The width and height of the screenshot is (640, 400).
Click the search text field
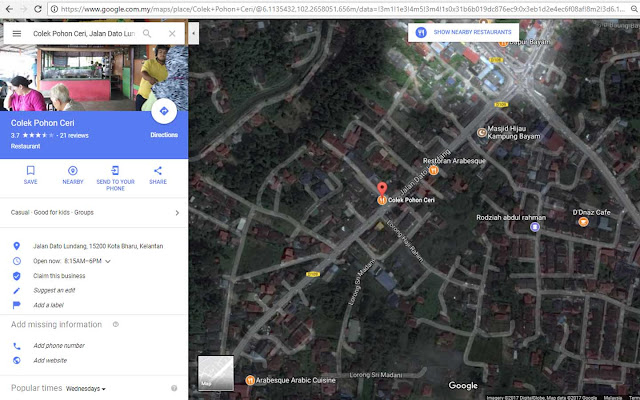84,33
